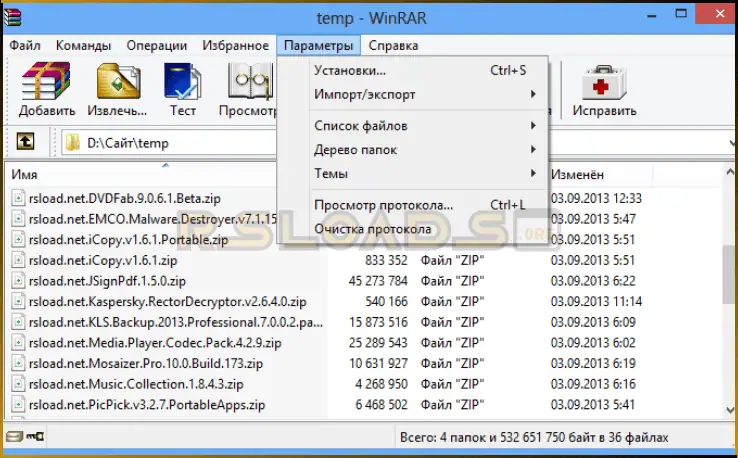This screenshot has height=458, width=738.
Task: Click size value 45 273 784
Action: (x=378, y=281)
